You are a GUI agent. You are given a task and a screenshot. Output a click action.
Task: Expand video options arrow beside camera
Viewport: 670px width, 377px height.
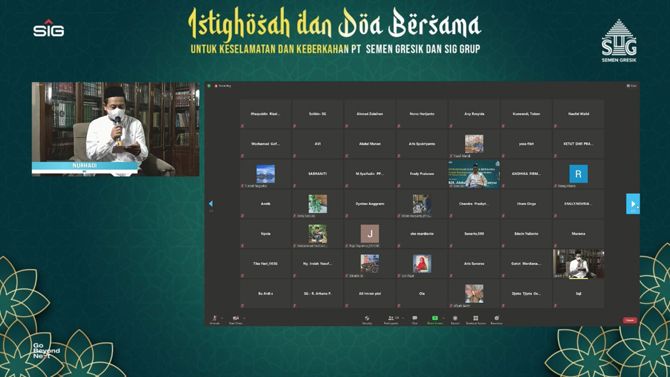click(244, 318)
